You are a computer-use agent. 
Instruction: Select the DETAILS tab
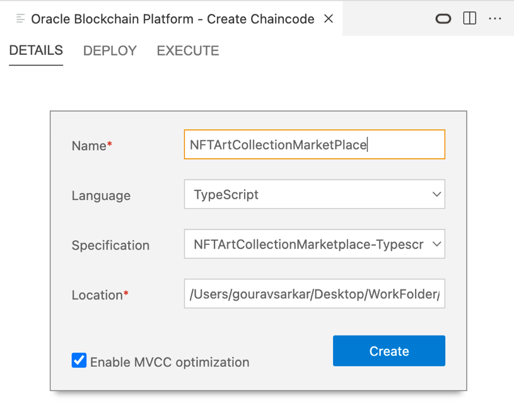[x=35, y=50]
